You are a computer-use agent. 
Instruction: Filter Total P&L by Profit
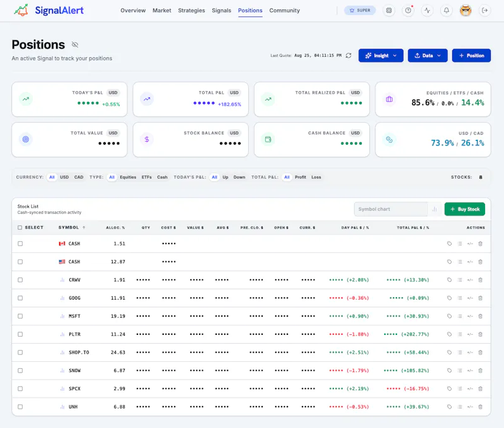tap(301, 177)
